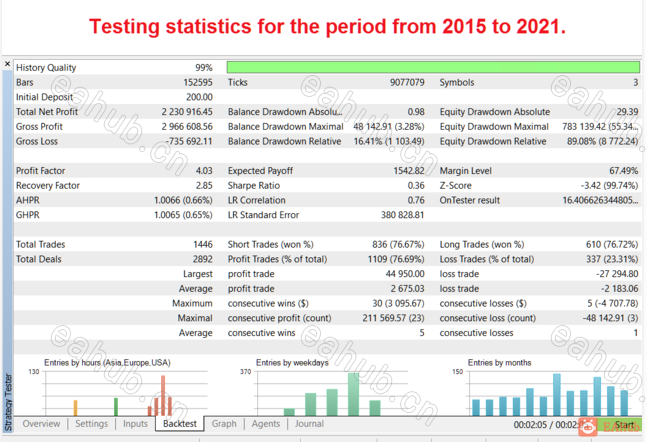Click the OnTester result value
This screenshot has width=649, height=442.
click(600, 200)
